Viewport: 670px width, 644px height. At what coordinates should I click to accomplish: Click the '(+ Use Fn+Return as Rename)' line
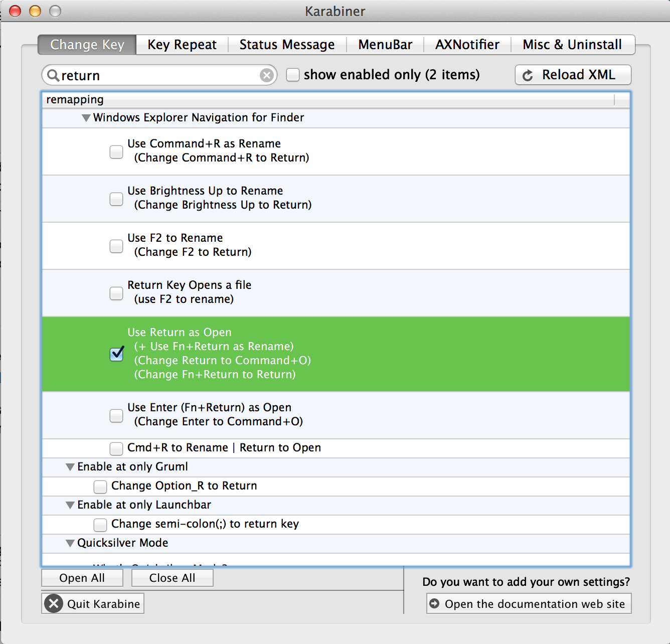pyautogui.click(x=214, y=346)
